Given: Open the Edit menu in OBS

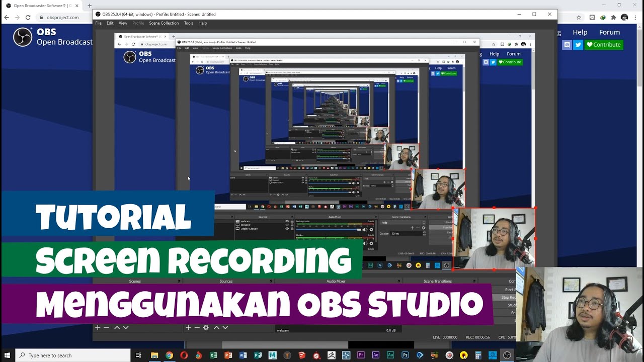Looking at the screenshot, I should pyautogui.click(x=110, y=23).
